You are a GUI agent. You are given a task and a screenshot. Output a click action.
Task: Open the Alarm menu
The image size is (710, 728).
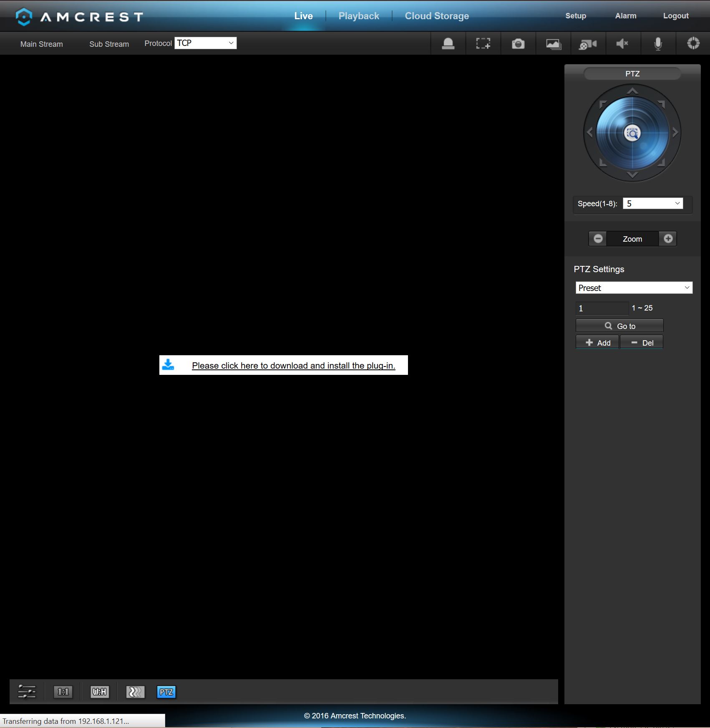click(x=626, y=16)
